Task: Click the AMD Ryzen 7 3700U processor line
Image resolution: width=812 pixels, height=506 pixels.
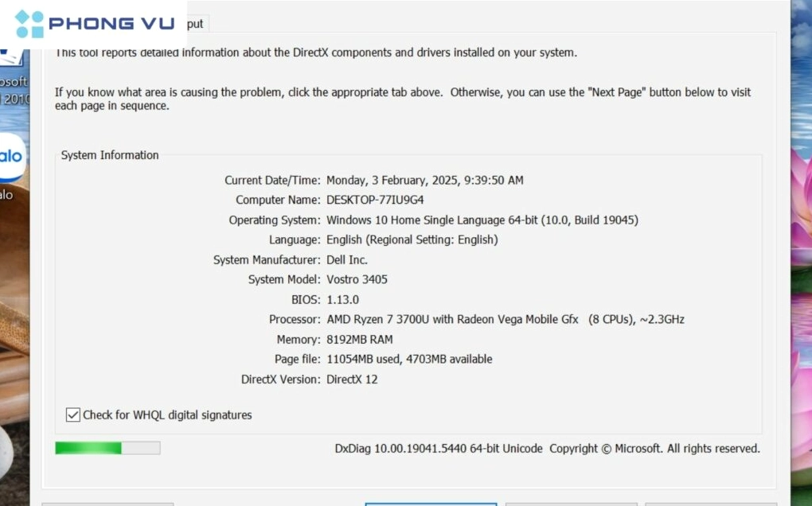Action: [505, 319]
